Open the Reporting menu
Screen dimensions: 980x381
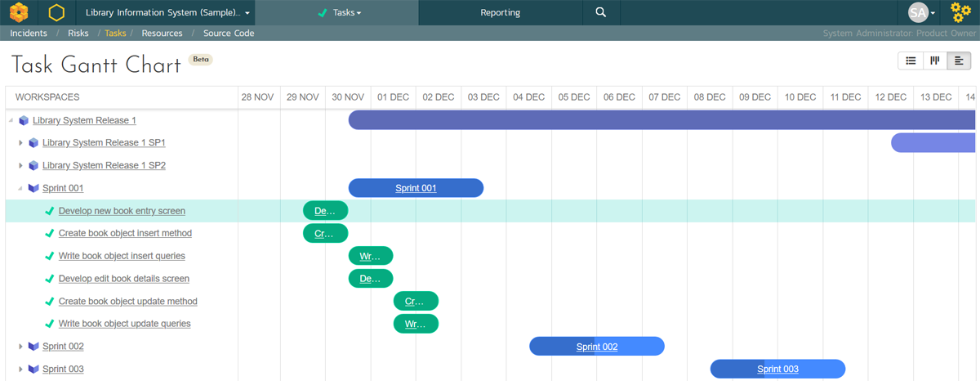[x=500, y=13]
